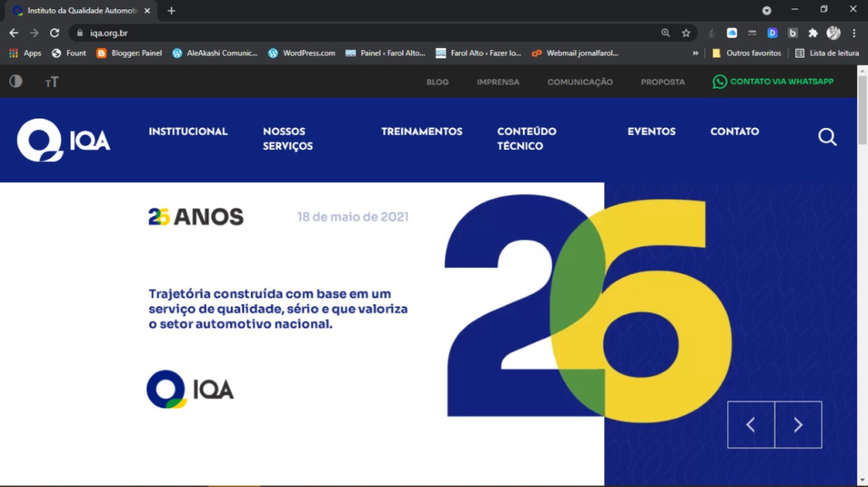Image resolution: width=868 pixels, height=487 pixels.
Task: Reload the page using the refresh icon
Action: click(54, 33)
